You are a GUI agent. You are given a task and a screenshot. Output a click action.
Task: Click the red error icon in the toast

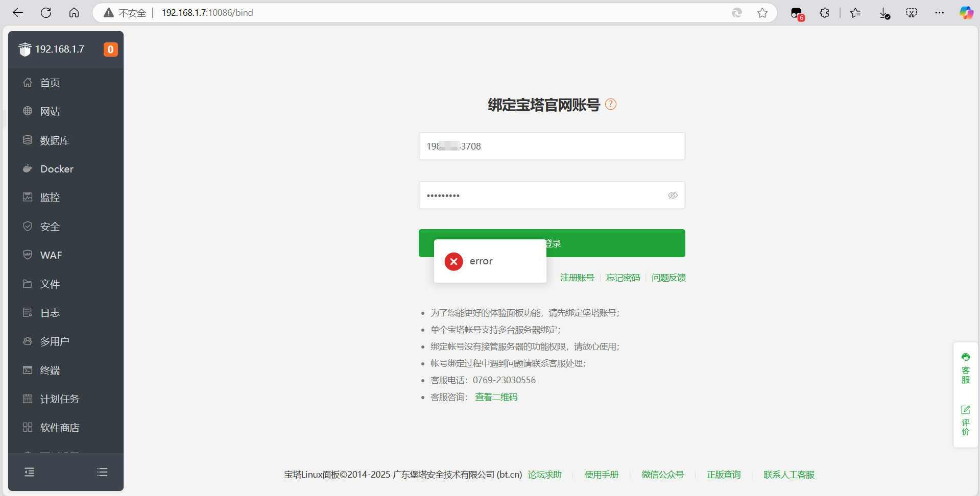(x=453, y=261)
